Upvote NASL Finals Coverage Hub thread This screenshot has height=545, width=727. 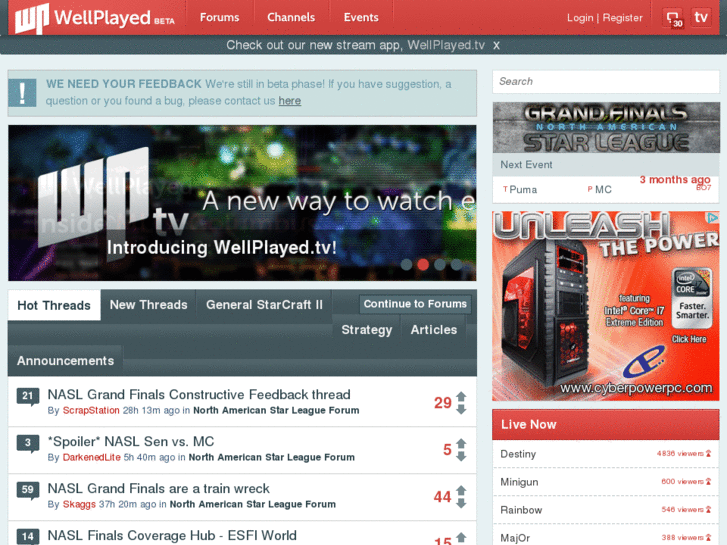click(x=461, y=537)
